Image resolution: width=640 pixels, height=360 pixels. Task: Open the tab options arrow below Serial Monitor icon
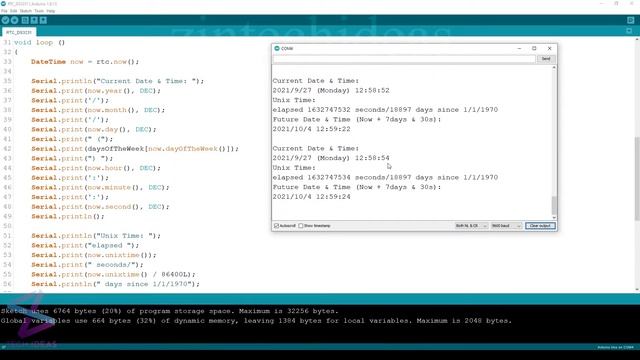629,31
